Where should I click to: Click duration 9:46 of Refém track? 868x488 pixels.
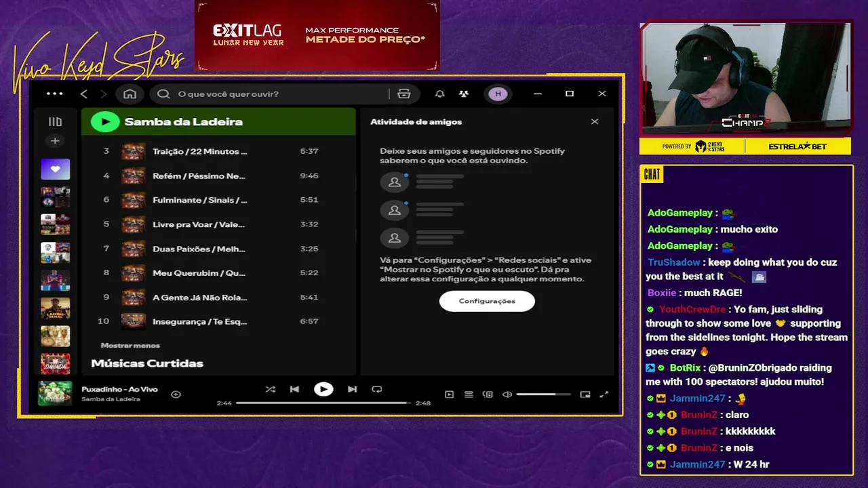coord(309,176)
